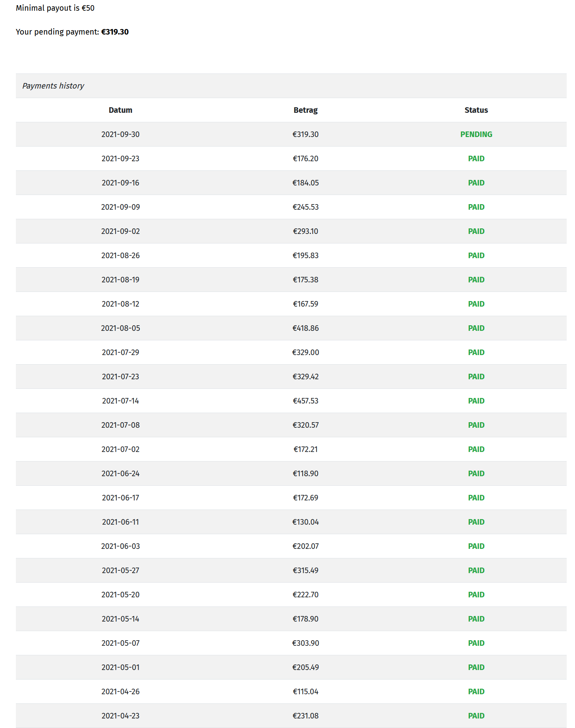Click the €315.49 payment amount
Screen dimensions: 575x728
click(305, 570)
